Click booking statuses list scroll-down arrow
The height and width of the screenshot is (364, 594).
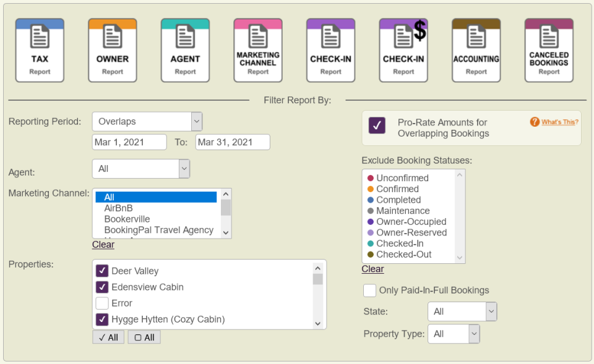click(460, 258)
